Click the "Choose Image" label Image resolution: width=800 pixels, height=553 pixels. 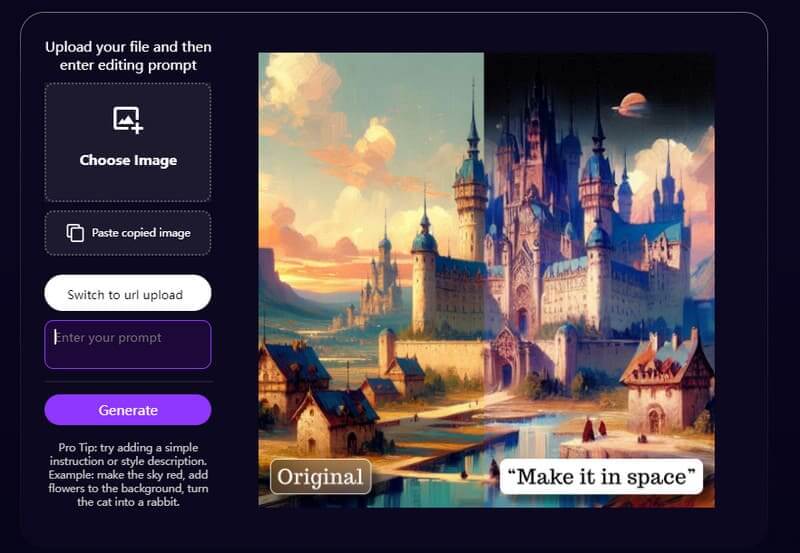point(128,160)
